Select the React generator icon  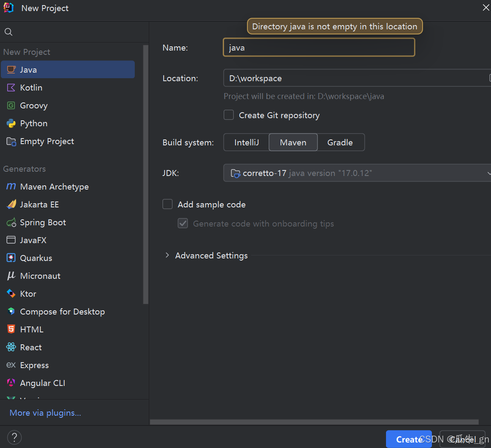pos(11,347)
